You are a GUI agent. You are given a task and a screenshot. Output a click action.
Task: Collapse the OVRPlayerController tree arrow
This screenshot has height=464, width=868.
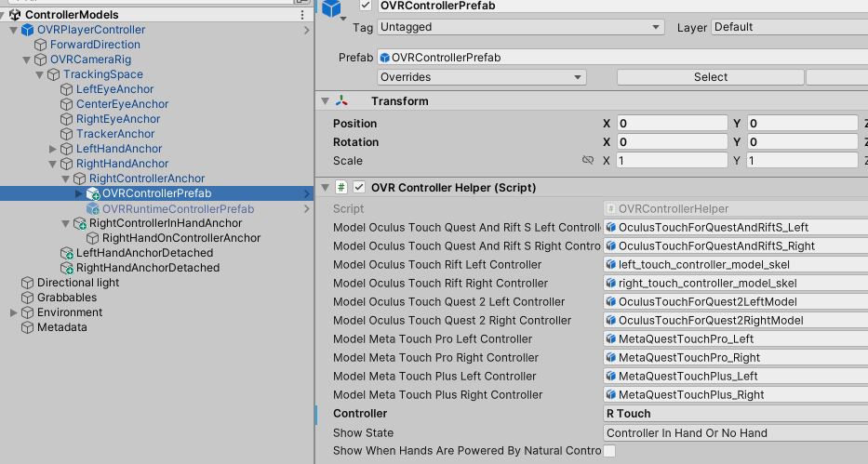pyautogui.click(x=13, y=30)
